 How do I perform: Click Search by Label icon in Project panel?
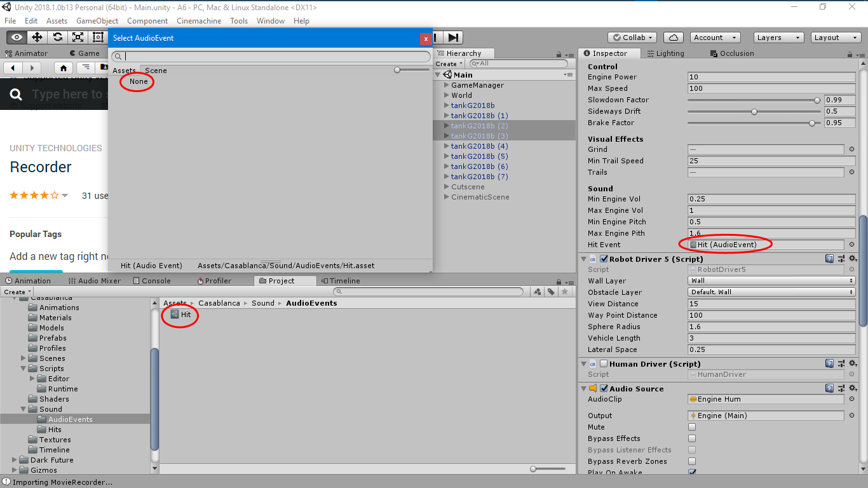[551, 292]
